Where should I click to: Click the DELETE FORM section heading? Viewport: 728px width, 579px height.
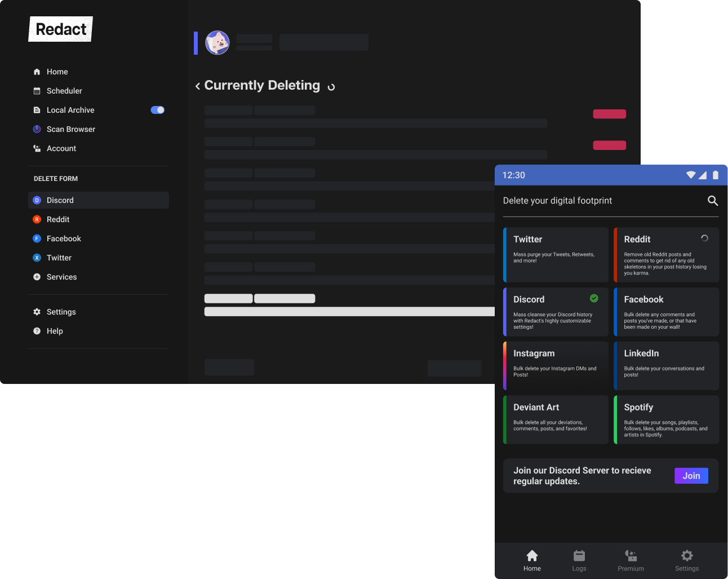56,179
